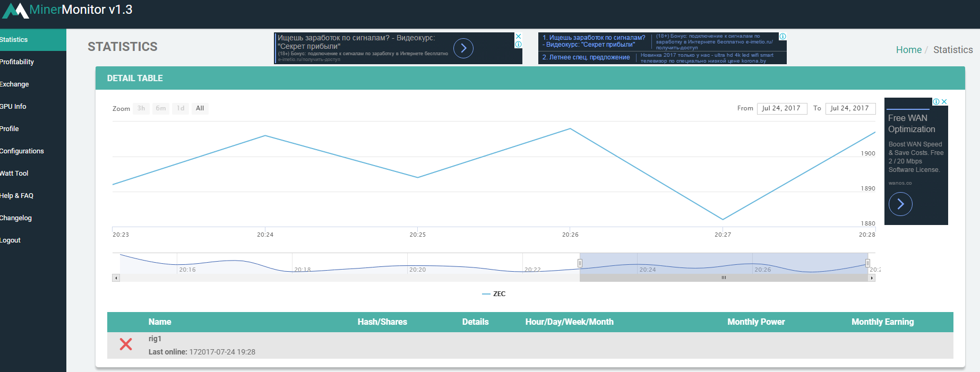Viewport: 980px width, 372px height.
Task: Close the top left banner ad
Action: point(519,36)
